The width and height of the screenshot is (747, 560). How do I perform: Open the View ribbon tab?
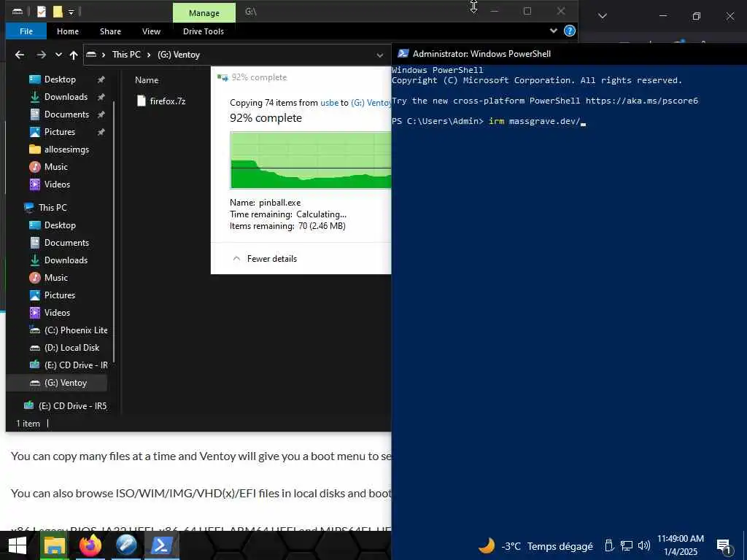pos(151,31)
